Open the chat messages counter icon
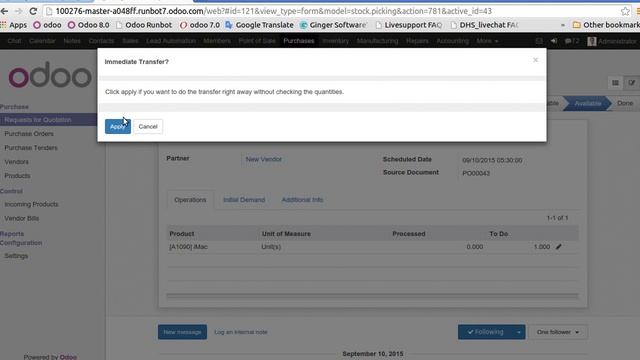 click(572, 41)
